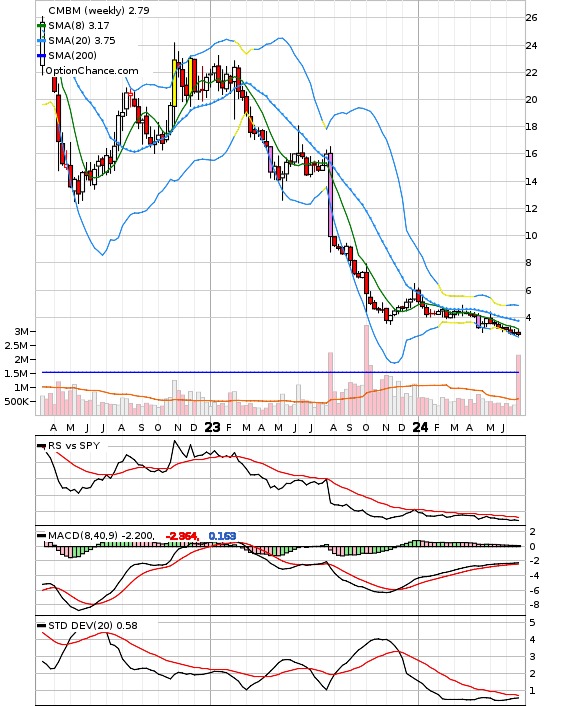Screen dimensions: 566x706
Task: Click the 26 price axis label
Action: [531, 18]
